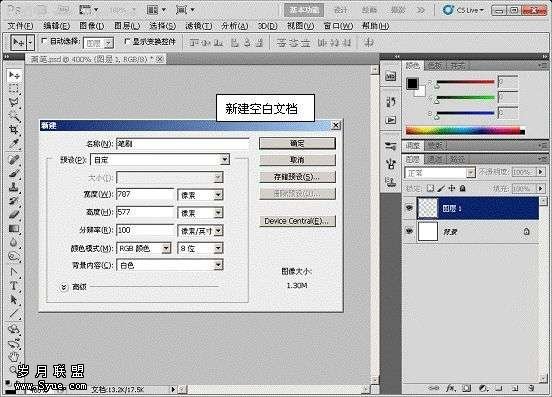Click the fx layer style icon
552x397 pixels.
[451, 388]
